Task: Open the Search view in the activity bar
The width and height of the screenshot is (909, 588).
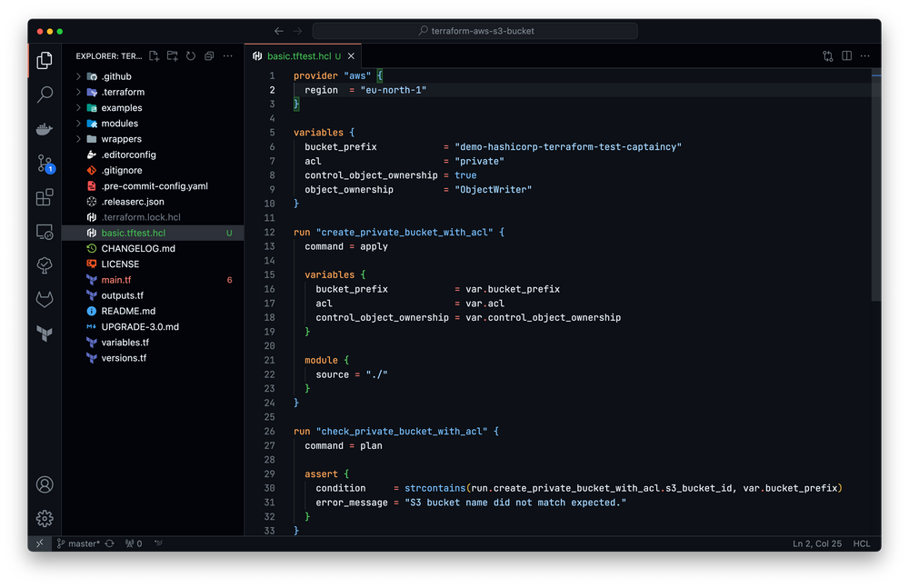Action: 45,94
